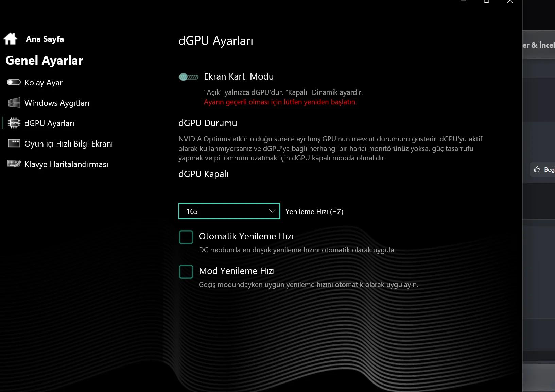Click the thumbs-up like button in background window
555x392 pixels.
pyautogui.click(x=542, y=169)
